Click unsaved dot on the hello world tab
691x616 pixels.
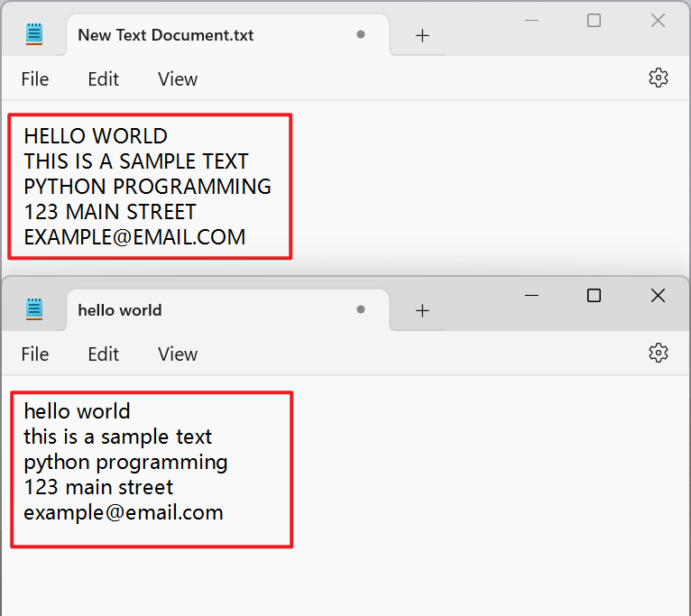[361, 309]
